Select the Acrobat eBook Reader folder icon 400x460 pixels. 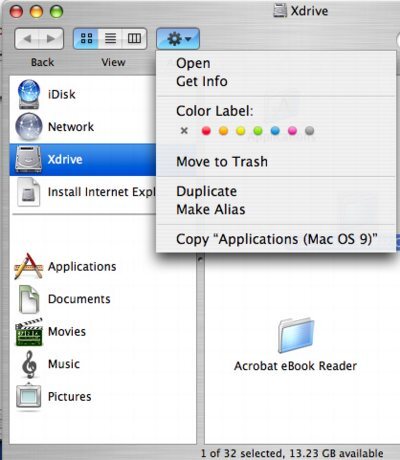296,335
